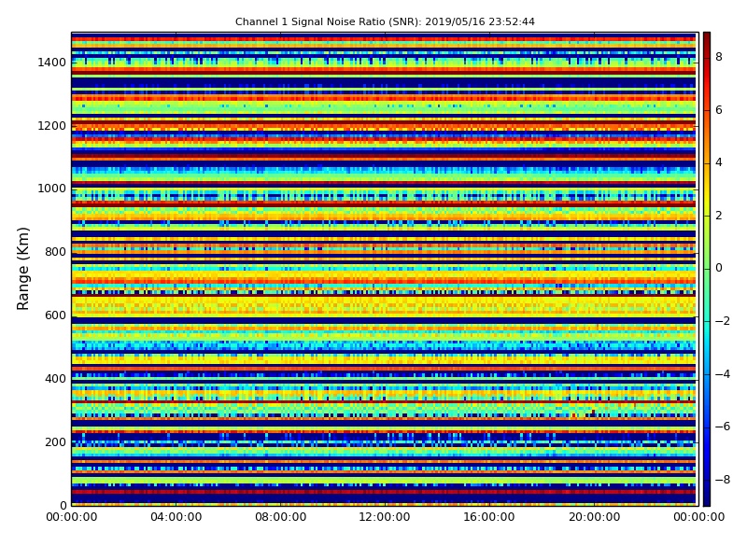747x560 pixels.
Task: Click the colorbar label −6
Action: click(x=723, y=427)
